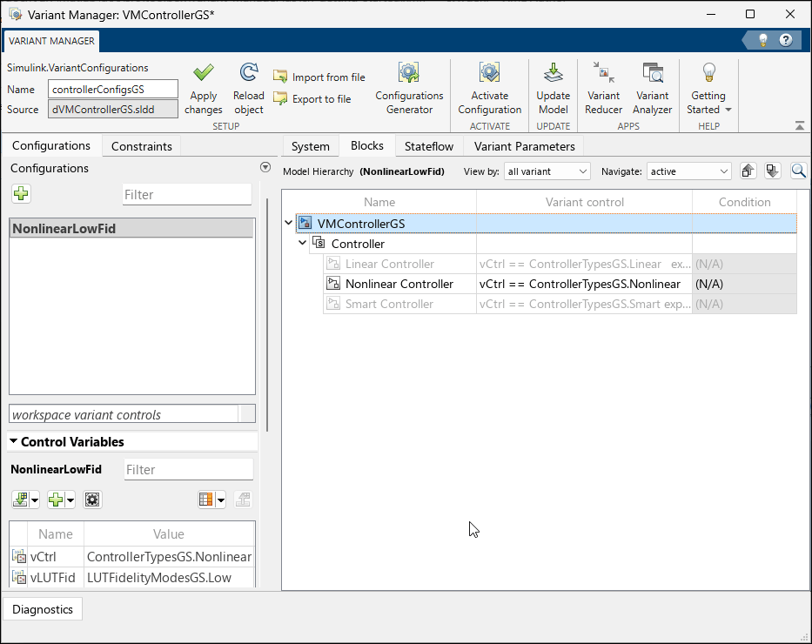Screen dimensions: 812x644
Task: Select the Linear Controller row
Action: click(560, 264)
